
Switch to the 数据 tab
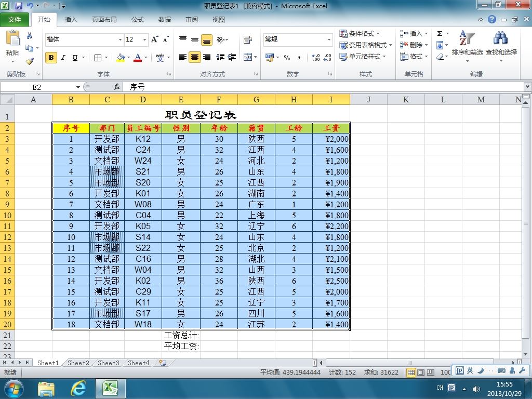coord(165,20)
